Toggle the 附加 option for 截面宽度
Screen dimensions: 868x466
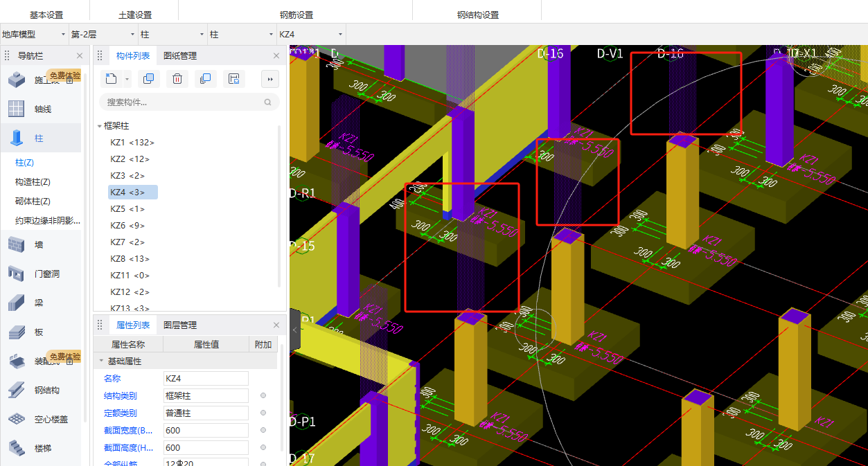(x=263, y=430)
